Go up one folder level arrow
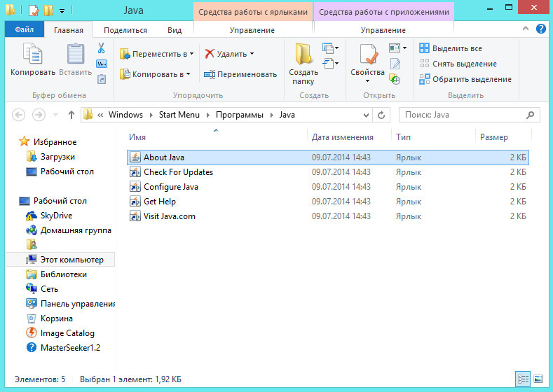Viewport: 553px width, 392px height. pyautogui.click(x=71, y=115)
